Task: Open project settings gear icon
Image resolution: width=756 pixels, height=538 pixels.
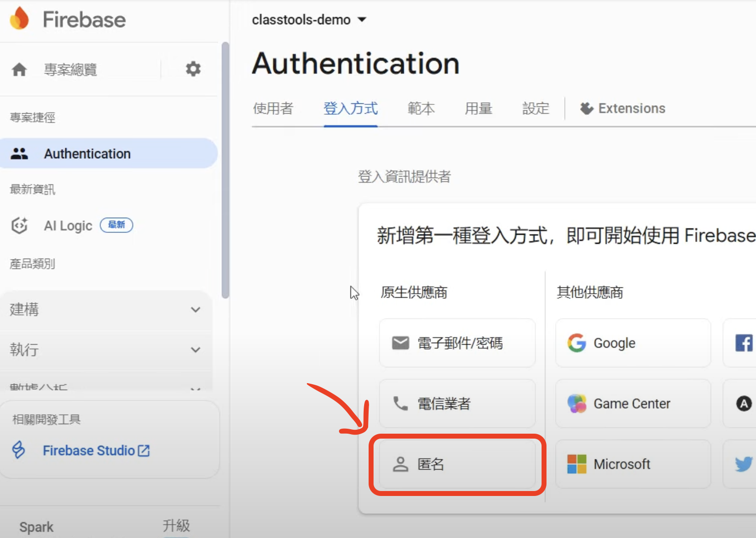Action: coord(193,69)
